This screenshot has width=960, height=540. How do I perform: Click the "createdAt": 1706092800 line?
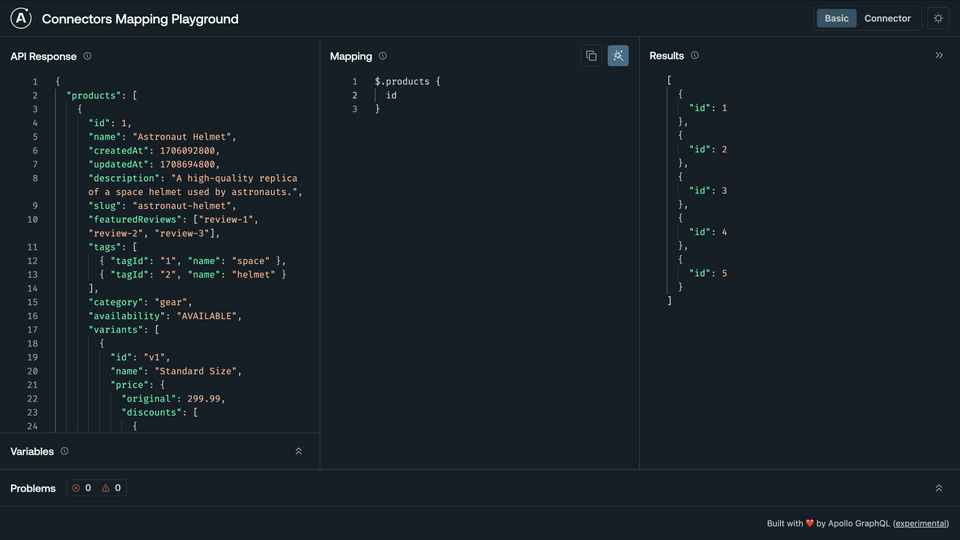tap(154, 151)
